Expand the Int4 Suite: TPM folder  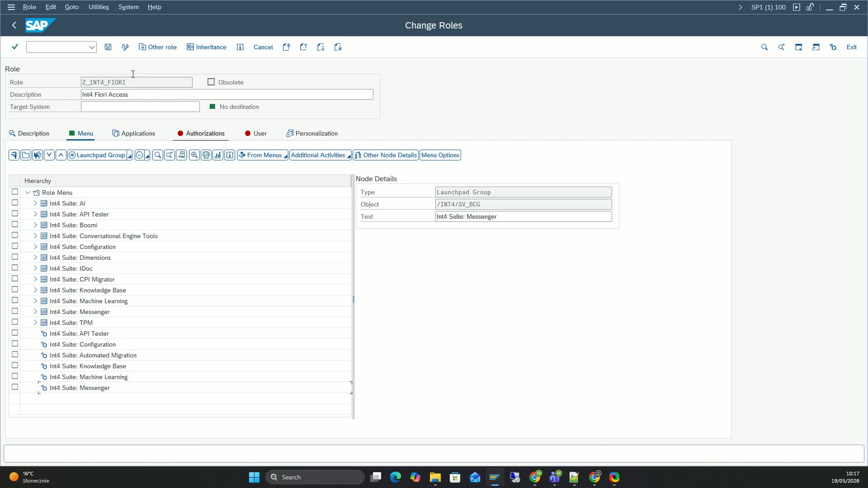[35, 323]
